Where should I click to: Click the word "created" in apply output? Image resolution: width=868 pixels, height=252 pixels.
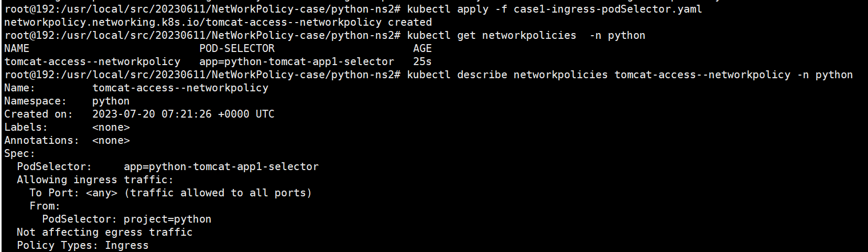tap(410, 22)
